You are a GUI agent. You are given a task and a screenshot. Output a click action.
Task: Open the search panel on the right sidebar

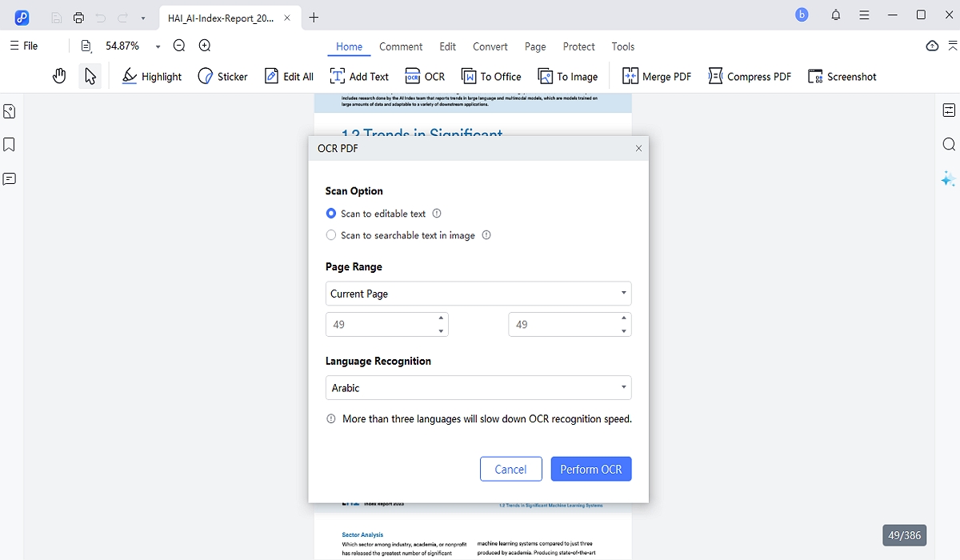pyautogui.click(x=948, y=145)
